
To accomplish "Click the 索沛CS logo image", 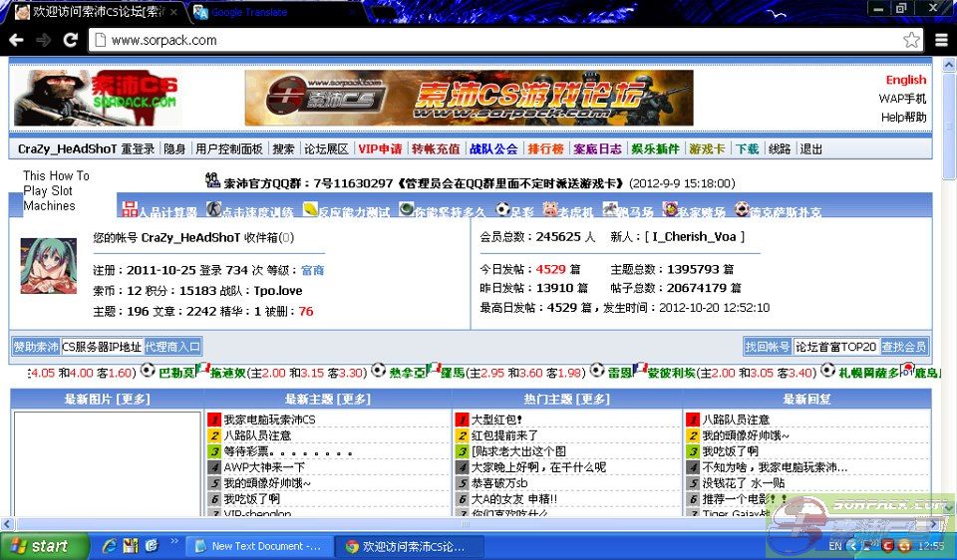I will (96, 98).
